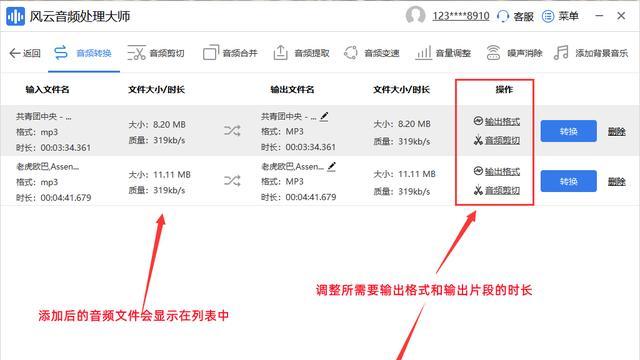Screen dimensions: 640x360
Task: Click input size text 11.11 MB
Action: pos(172,175)
